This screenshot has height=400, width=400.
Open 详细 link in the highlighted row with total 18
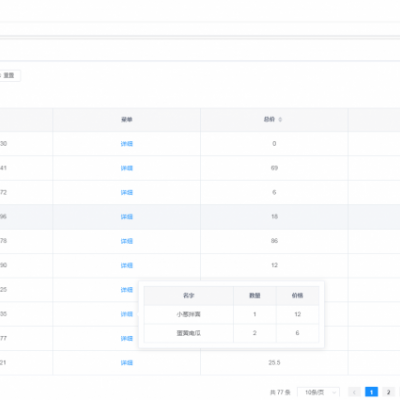click(x=127, y=217)
